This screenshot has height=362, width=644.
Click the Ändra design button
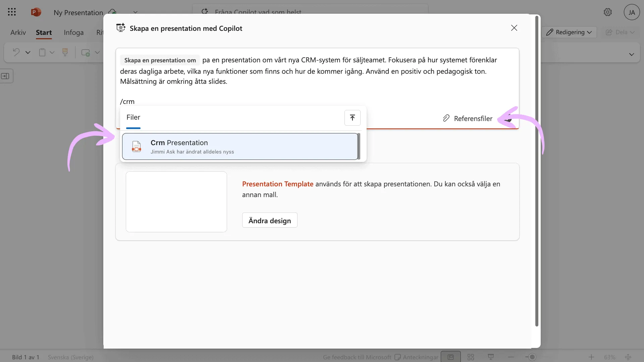(270, 220)
